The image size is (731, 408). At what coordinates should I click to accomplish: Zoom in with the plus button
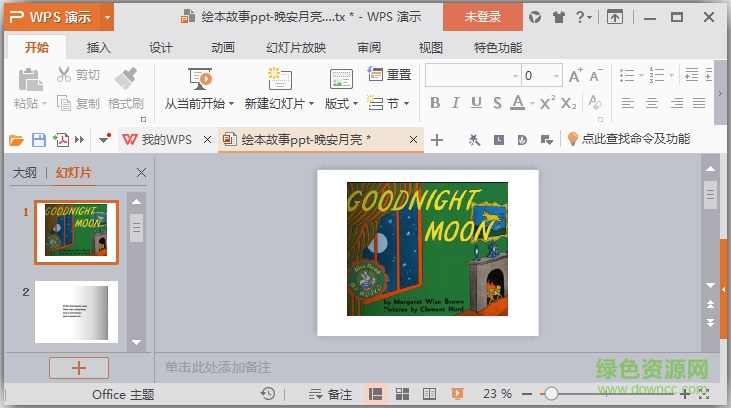[x=684, y=394]
